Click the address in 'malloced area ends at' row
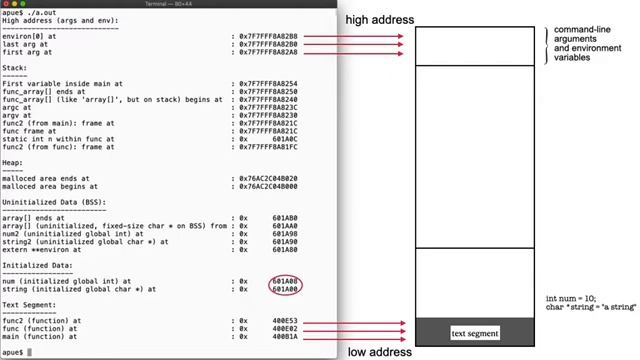The image size is (640, 360). pyautogui.click(x=268, y=178)
